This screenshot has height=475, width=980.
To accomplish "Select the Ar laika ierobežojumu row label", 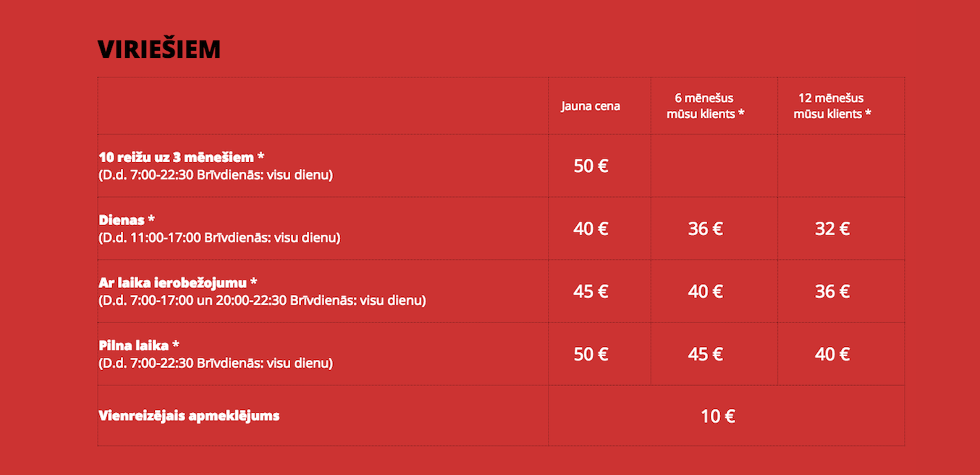I will (178, 282).
